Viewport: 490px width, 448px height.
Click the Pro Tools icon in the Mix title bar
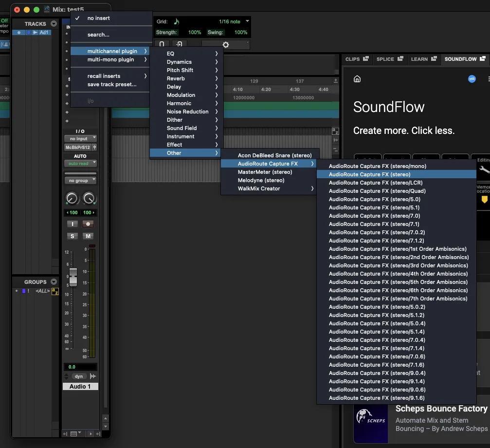click(47, 9)
